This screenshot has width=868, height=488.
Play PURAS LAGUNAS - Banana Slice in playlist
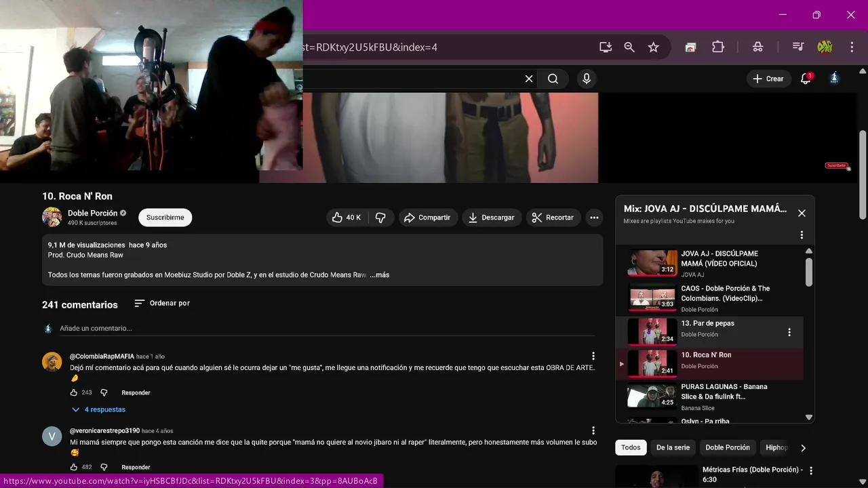tap(709, 397)
